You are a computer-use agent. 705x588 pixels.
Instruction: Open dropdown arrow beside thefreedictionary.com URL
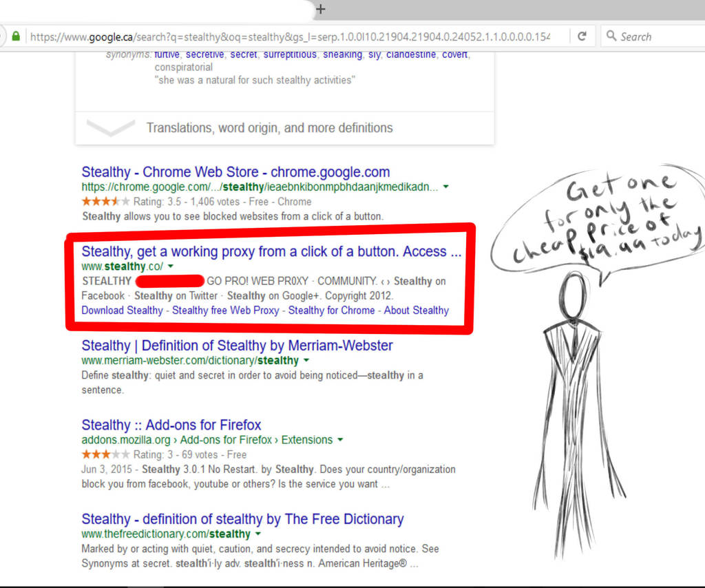point(258,534)
